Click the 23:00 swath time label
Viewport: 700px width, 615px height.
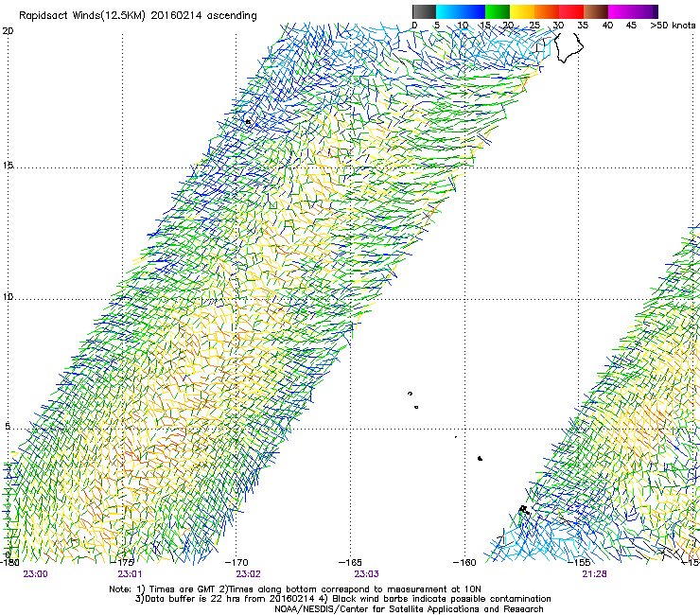coord(35,574)
